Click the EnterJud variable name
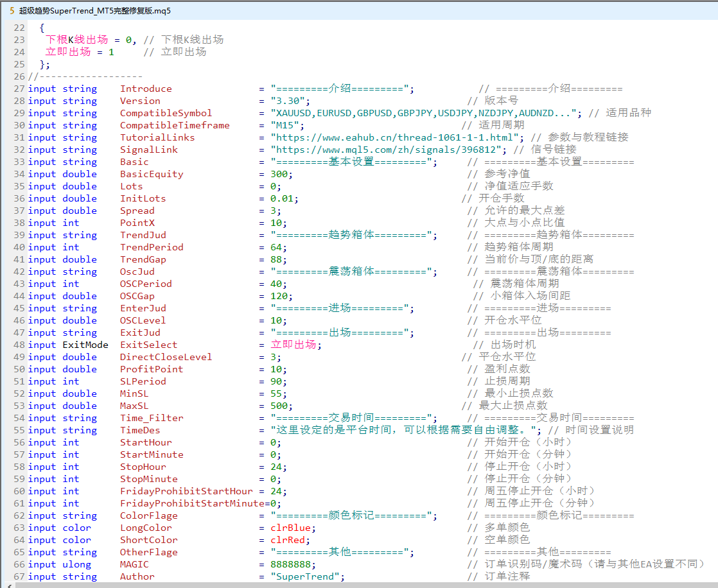Image resolution: width=718 pixels, height=588 pixels. pyautogui.click(x=143, y=308)
